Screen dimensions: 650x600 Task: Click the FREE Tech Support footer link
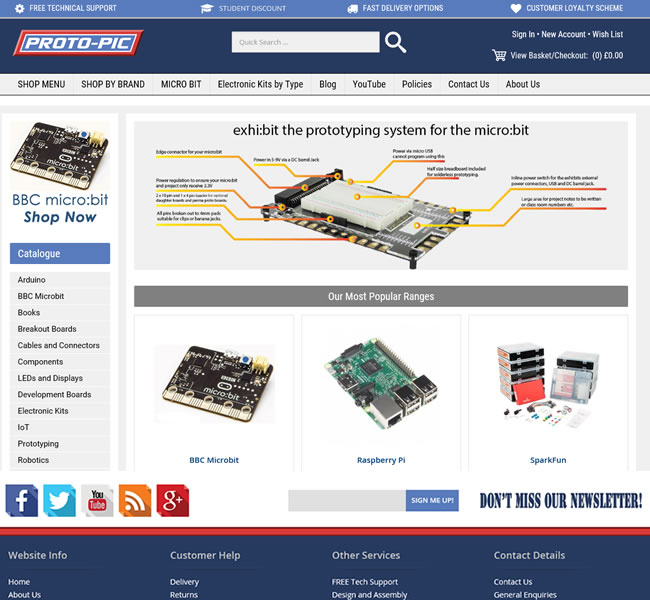pyautogui.click(x=365, y=582)
